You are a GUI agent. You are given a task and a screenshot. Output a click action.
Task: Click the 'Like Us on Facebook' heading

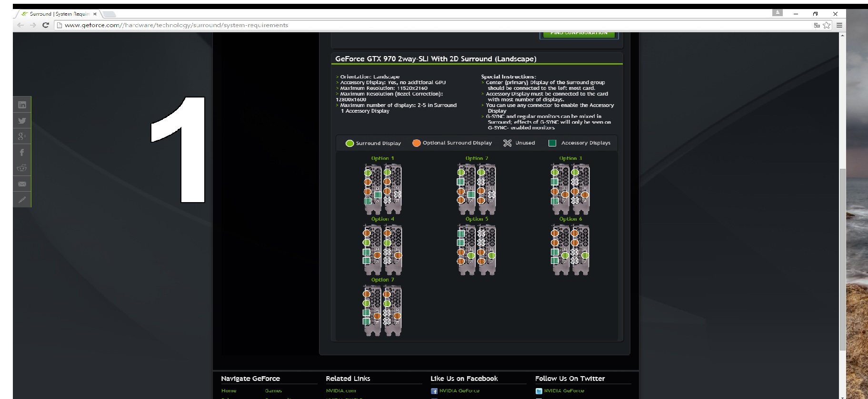click(x=464, y=379)
